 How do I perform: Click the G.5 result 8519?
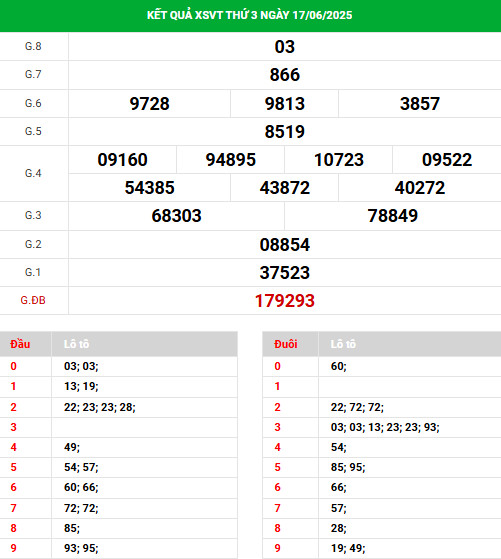pos(285,132)
